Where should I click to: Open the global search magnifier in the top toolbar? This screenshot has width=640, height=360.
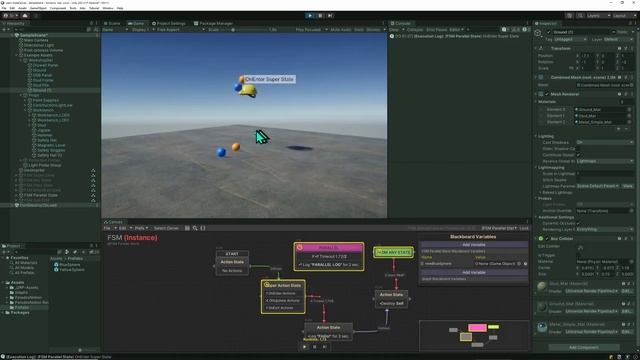point(580,16)
